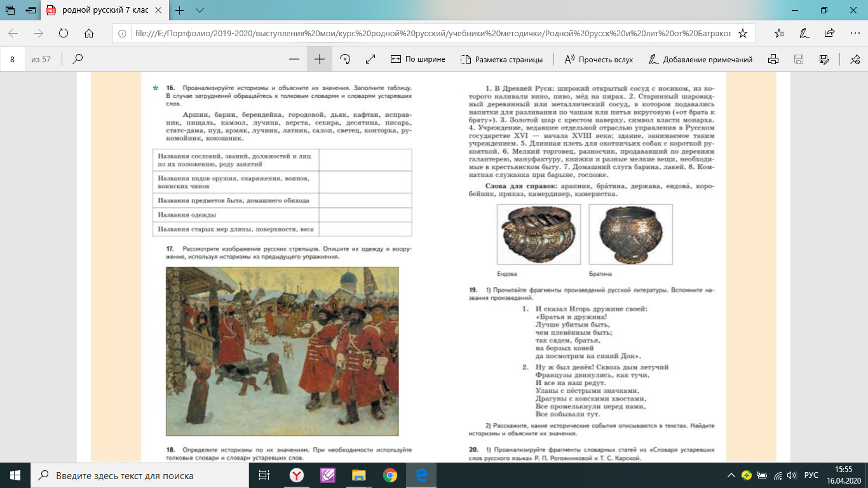Open a new browser tab

[x=180, y=10]
